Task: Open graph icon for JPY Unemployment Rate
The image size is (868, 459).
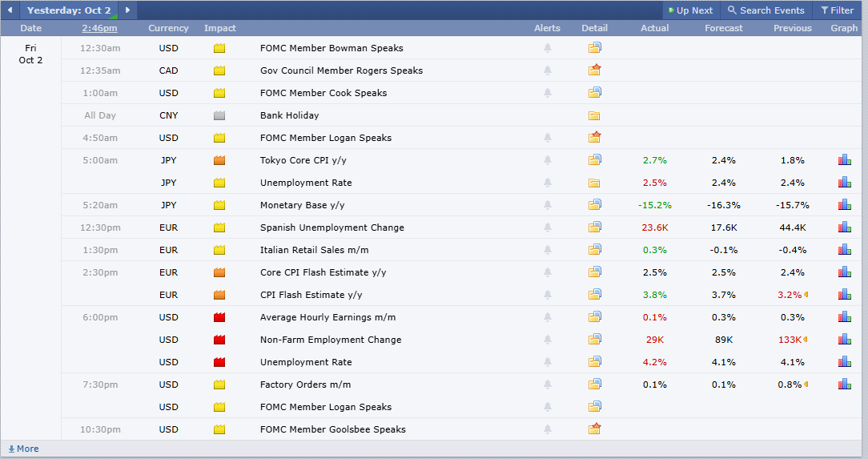Action: coord(844,182)
